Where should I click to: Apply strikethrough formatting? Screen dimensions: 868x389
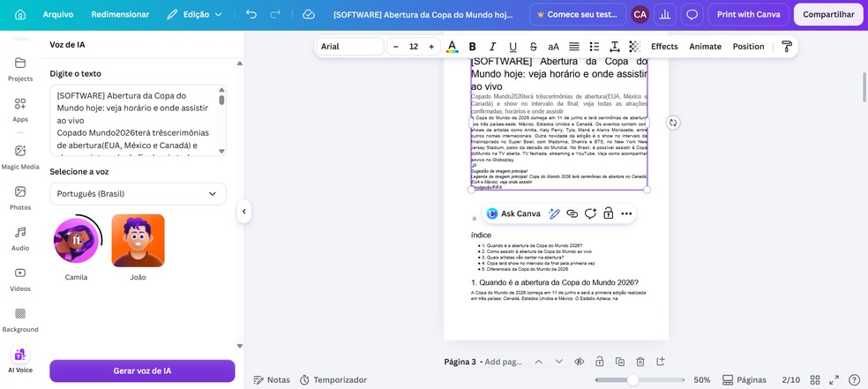click(x=533, y=47)
